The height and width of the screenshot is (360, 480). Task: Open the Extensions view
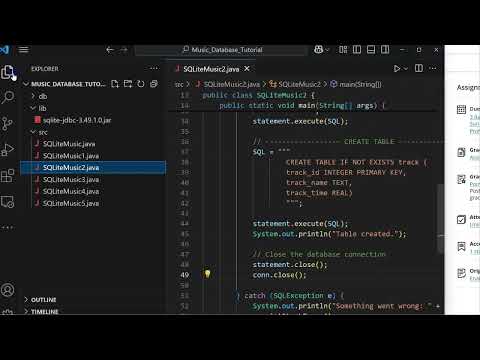pyautogui.click(x=7, y=175)
